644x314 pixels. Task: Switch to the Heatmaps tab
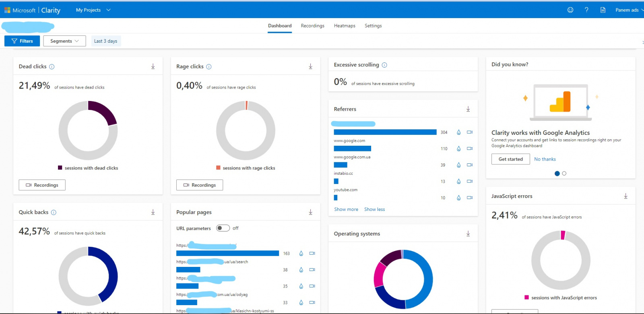pos(345,26)
